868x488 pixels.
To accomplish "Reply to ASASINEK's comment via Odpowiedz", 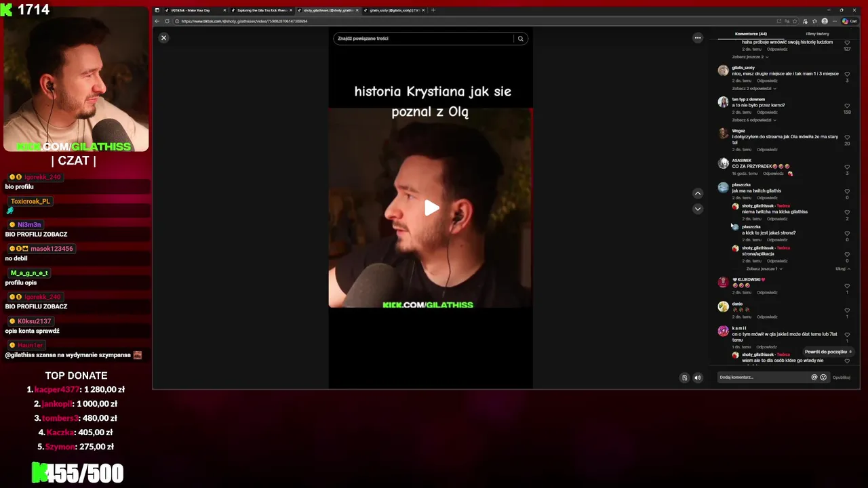I will (x=773, y=174).
